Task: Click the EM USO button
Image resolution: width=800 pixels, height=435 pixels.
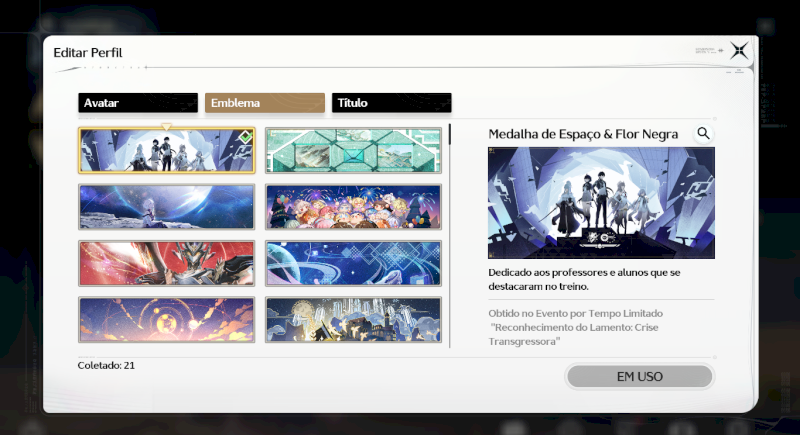Action: click(x=639, y=376)
